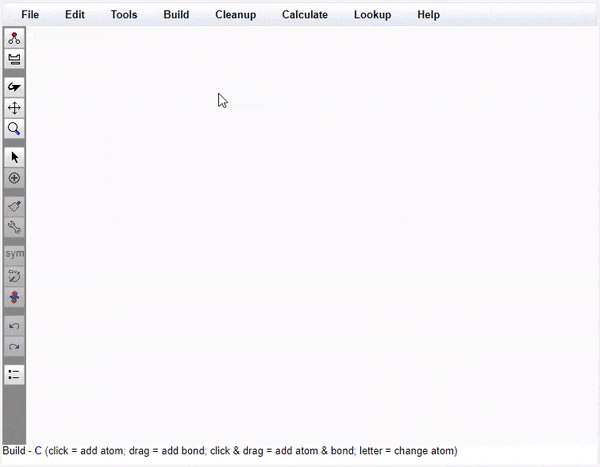Click the list icon at toolbar bottom
This screenshot has height=467, width=600.
click(x=14, y=375)
